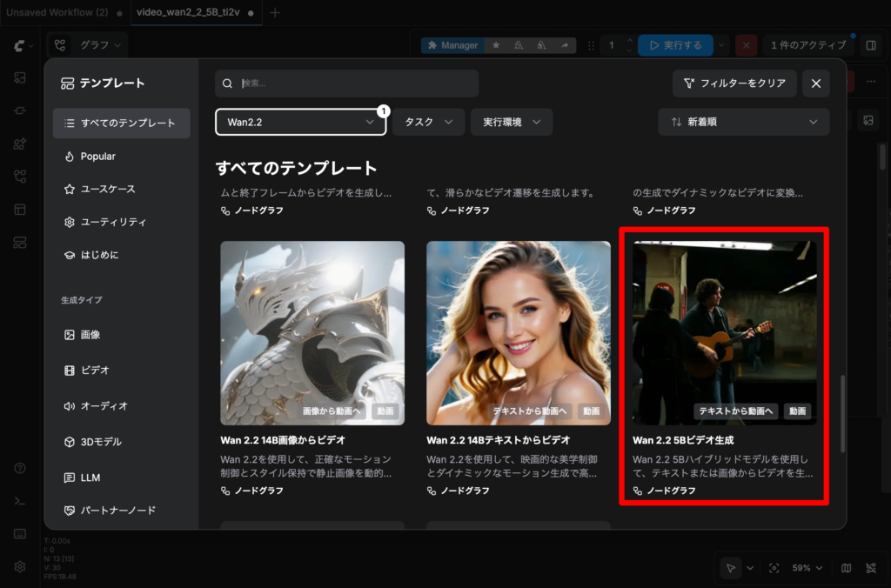
Task: Switch to the video_wan2_2_5B_ti2v tab
Action: pos(191,12)
